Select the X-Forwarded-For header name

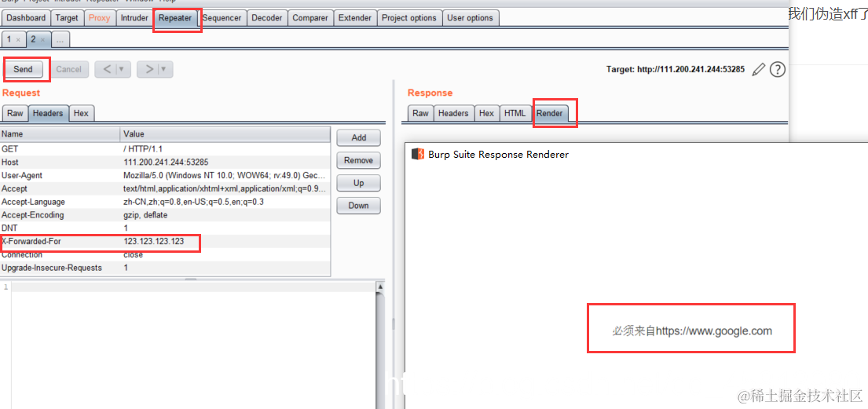coord(31,241)
